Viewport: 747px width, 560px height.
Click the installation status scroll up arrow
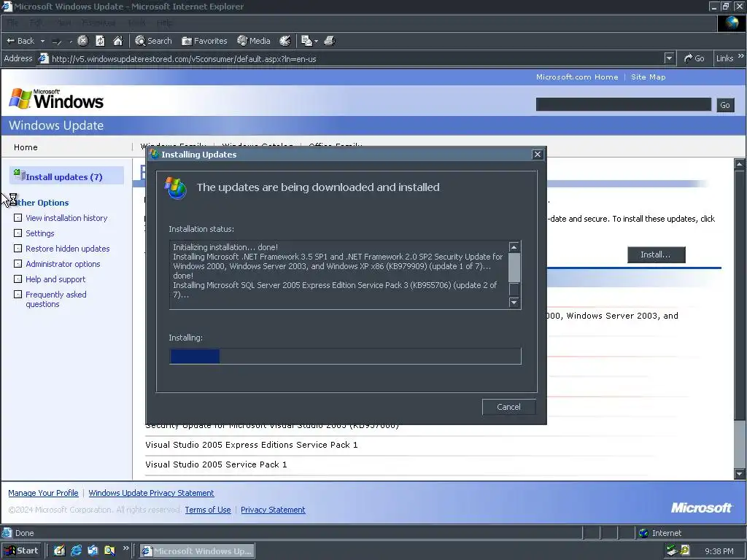(514, 246)
